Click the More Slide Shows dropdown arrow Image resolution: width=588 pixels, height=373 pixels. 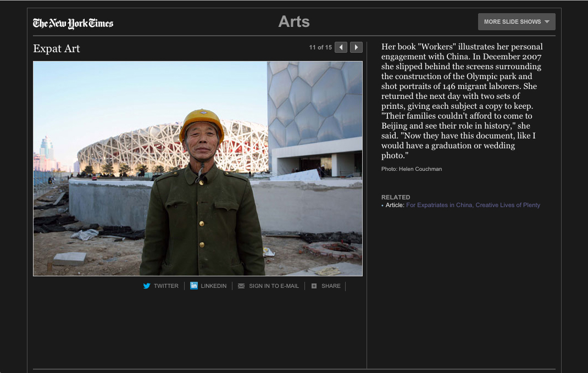[x=547, y=22]
